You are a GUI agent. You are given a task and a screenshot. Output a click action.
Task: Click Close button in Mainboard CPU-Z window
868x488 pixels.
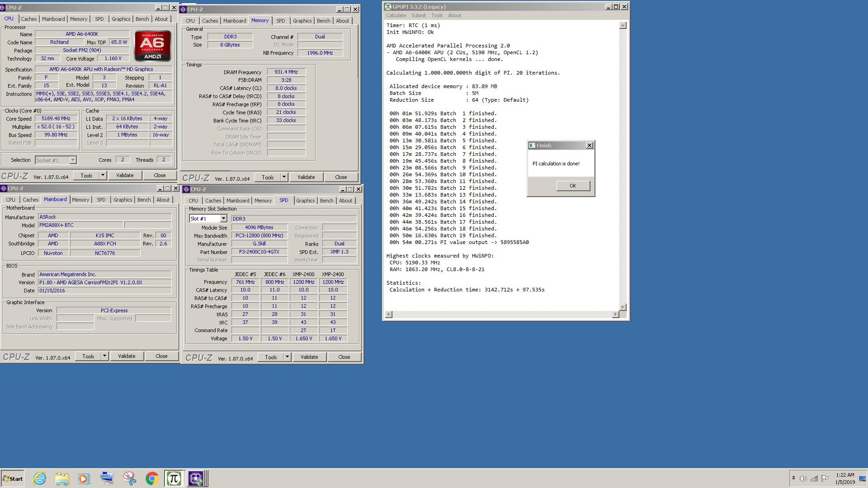[x=161, y=356]
